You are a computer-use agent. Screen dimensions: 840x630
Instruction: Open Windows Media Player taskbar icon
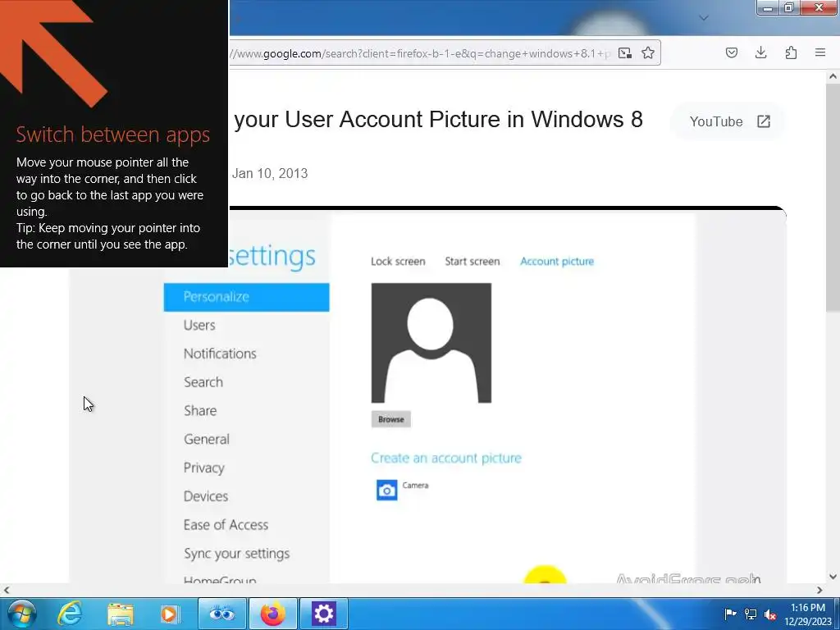click(x=170, y=614)
